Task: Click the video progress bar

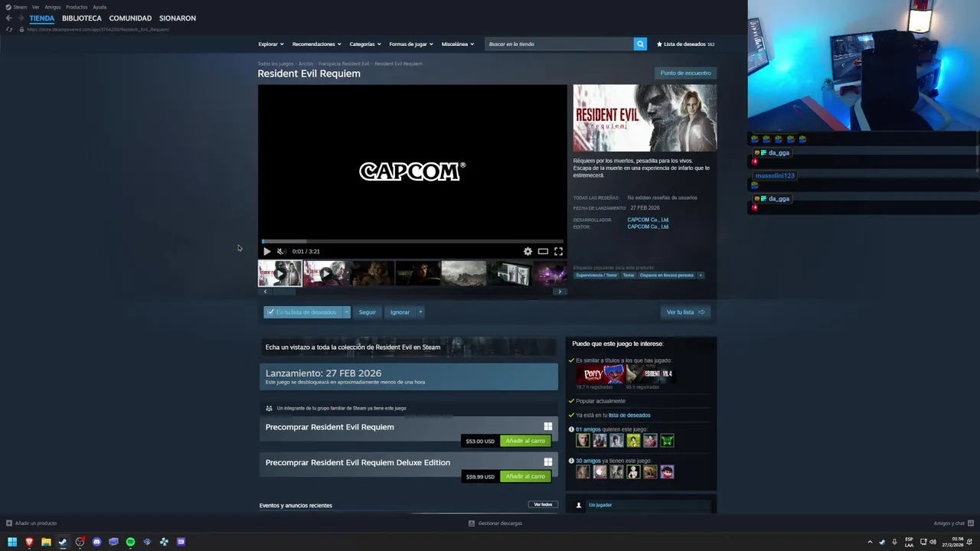Action: 413,241
